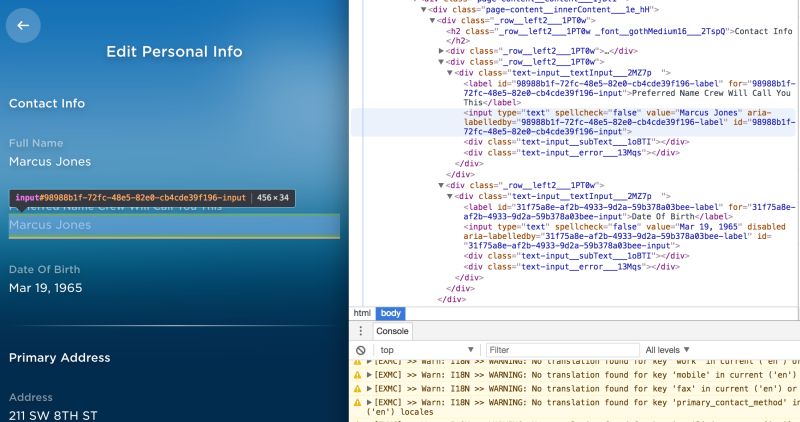Go back using the arrow button
The image size is (800, 422).
coord(23,26)
